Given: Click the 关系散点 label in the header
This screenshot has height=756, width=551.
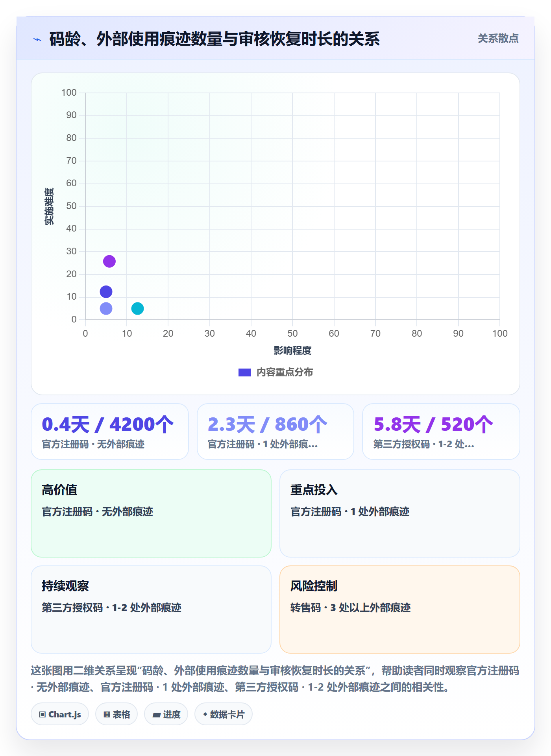Looking at the screenshot, I should coord(498,39).
